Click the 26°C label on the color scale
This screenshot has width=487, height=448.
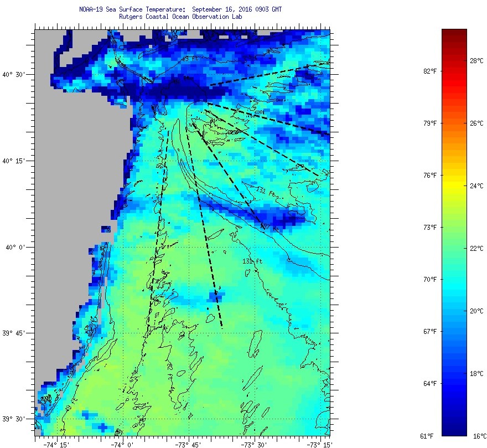click(476, 123)
